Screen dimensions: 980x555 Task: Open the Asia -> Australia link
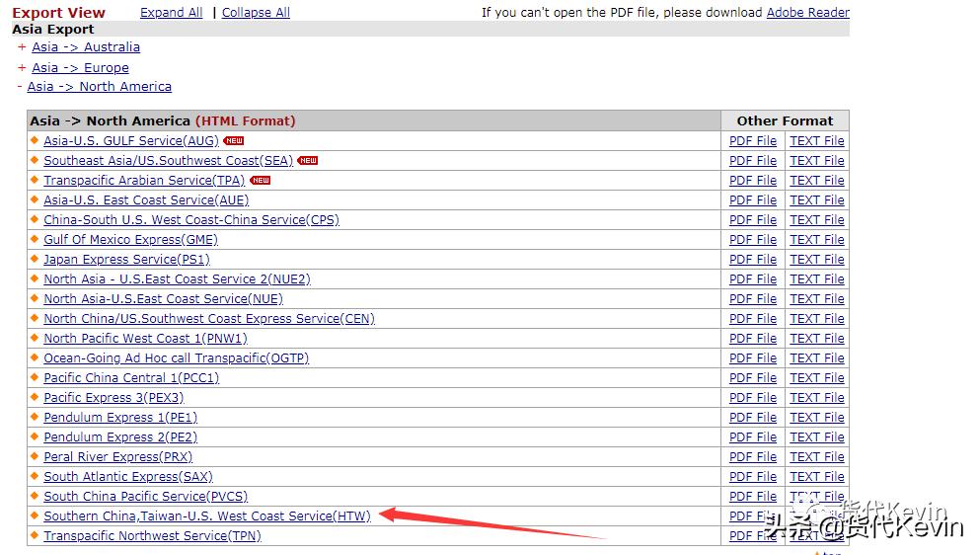86,47
